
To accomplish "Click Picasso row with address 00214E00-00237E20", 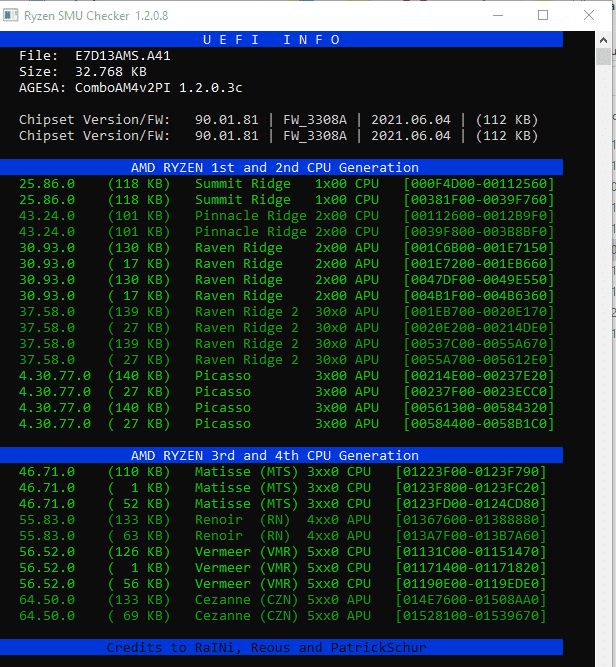I will tap(286, 376).
